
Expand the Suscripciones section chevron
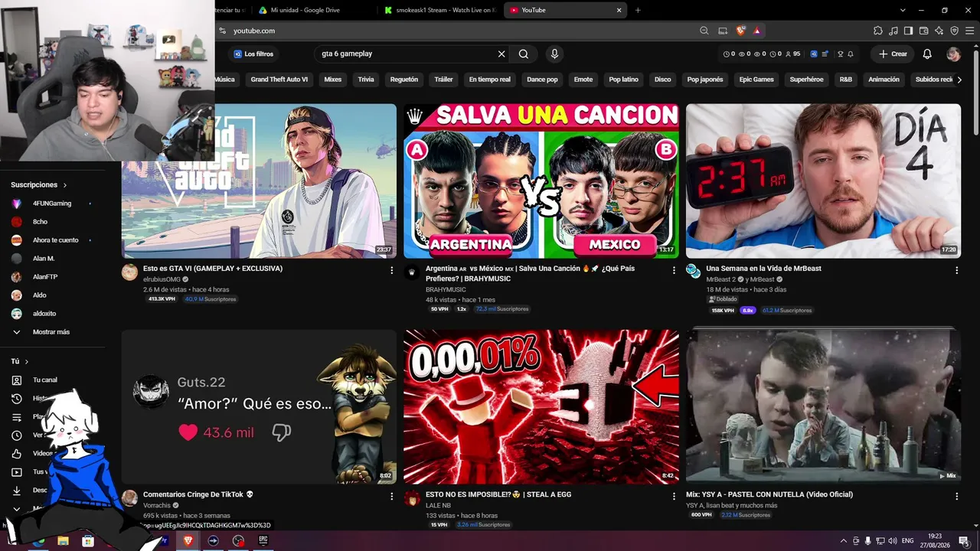tap(65, 185)
